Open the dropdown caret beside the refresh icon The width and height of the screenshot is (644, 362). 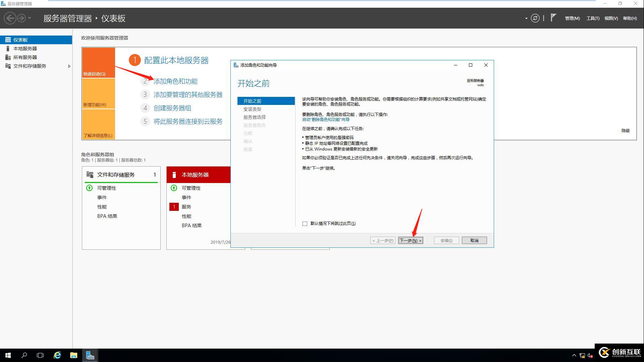(526, 18)
